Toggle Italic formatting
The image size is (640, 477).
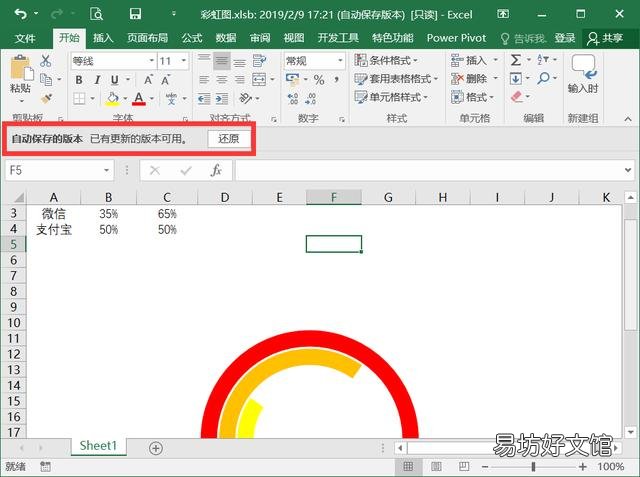[97, 80]
